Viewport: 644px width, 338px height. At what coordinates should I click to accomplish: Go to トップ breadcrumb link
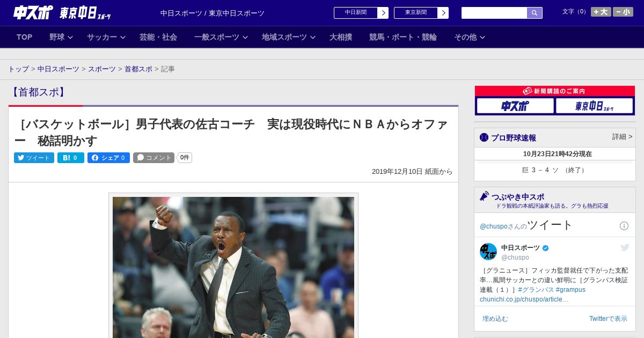(x=18, y=69)
